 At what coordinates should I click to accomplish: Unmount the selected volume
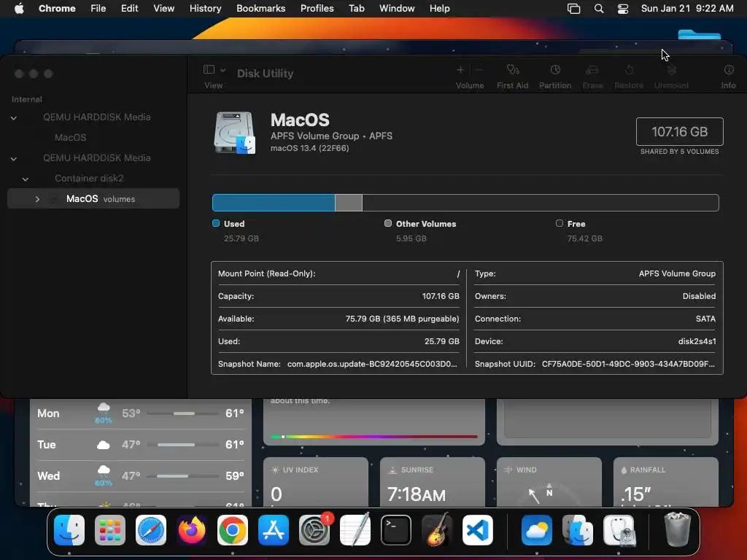(x=671, y=76)
